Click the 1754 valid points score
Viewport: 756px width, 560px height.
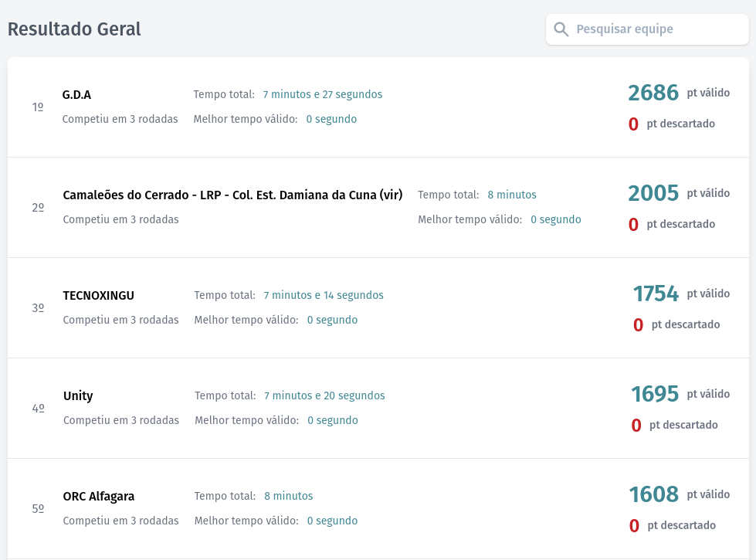coord(656,294)
